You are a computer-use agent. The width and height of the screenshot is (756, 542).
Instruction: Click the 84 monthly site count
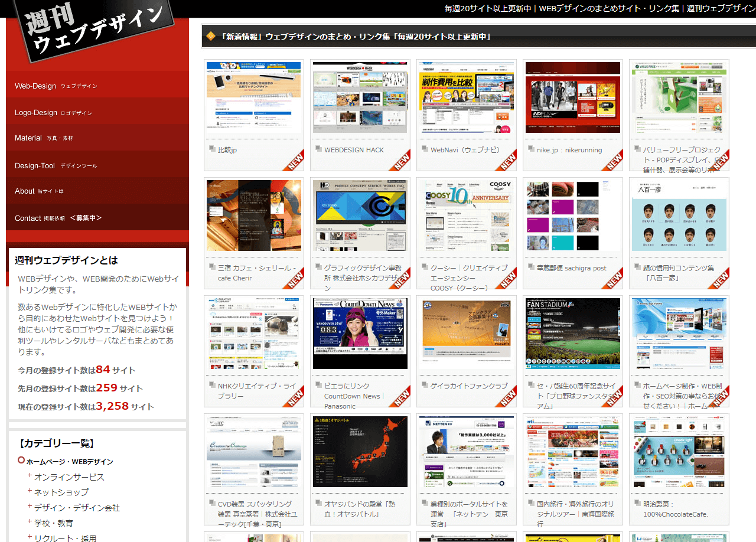(103, 370)
